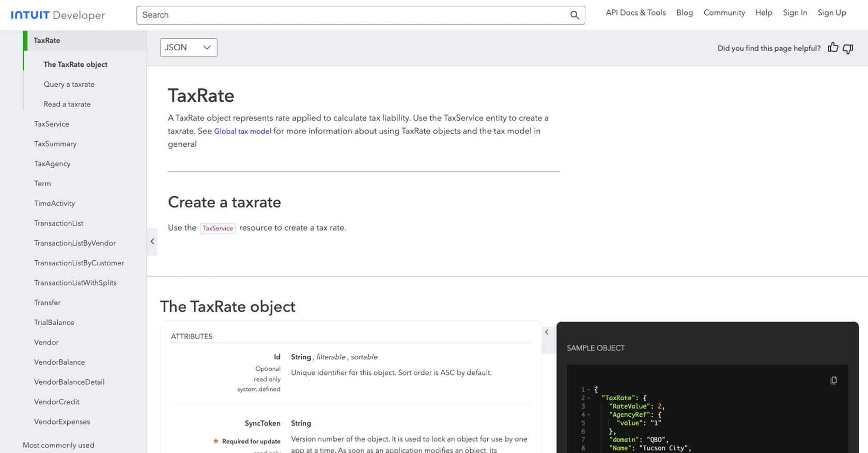Screen dimensions: 868x453
Task: Click the search magnifier icon
Action: tap(574, 15)
